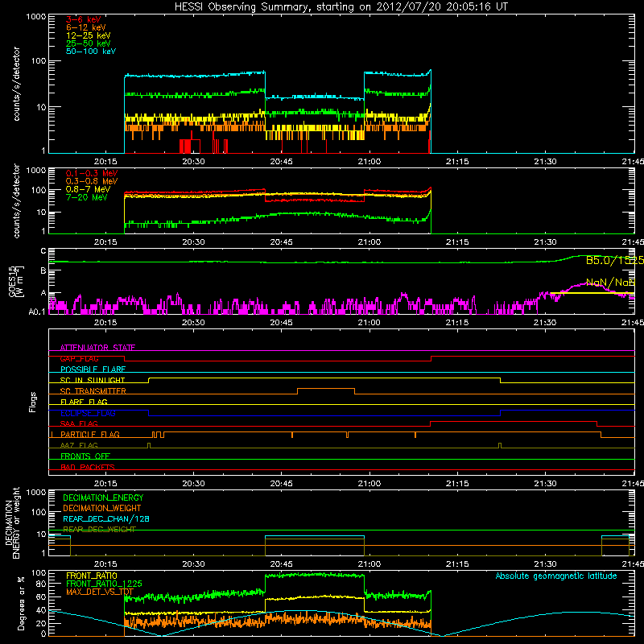Click the REAR_DEC_CHAN/128 legend label

pos(106,519)
